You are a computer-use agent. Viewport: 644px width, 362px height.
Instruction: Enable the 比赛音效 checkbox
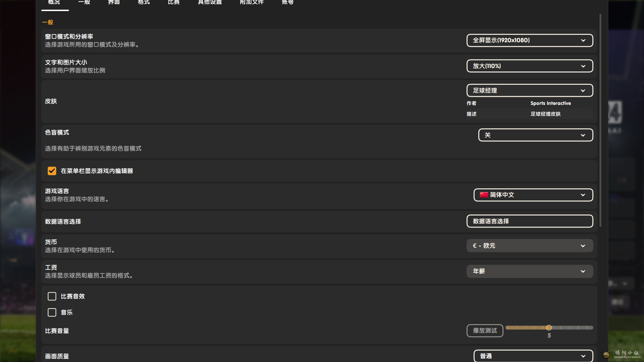(52, 296)
